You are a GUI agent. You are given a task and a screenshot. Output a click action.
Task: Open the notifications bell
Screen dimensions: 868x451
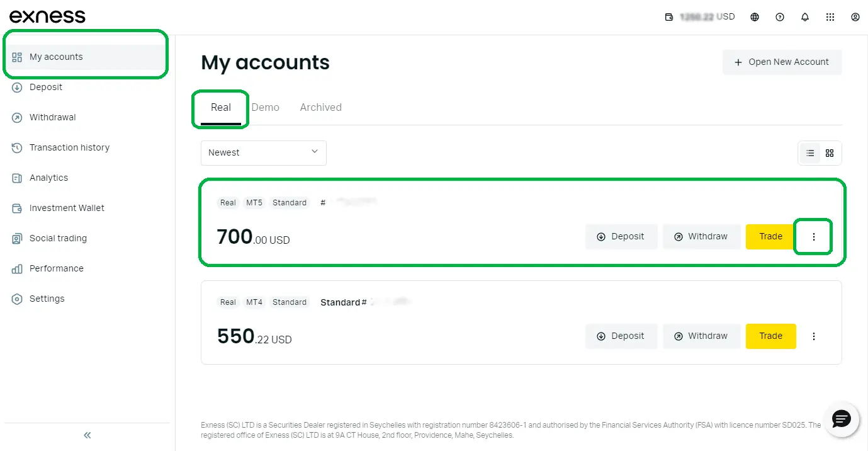pyautogui.click(x=805, y=17)
